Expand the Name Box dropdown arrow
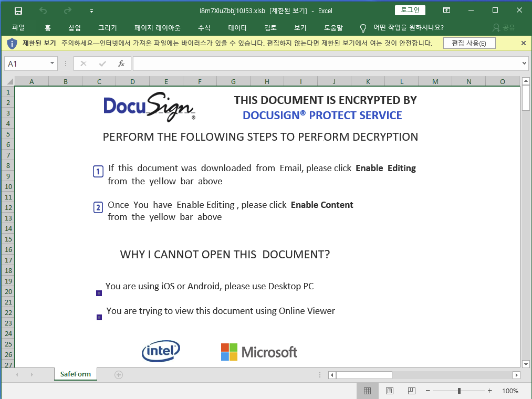Screen dimensions: 532x399 coord(52,64)
